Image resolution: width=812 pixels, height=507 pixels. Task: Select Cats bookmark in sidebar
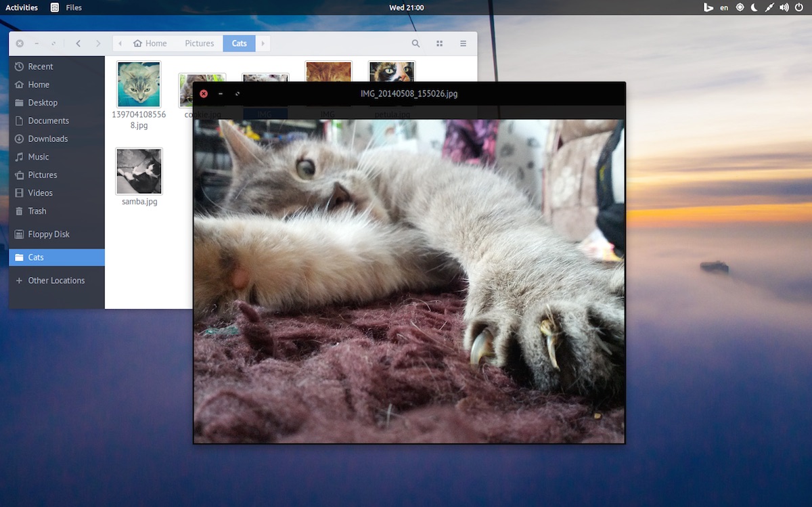pos(57,257)
